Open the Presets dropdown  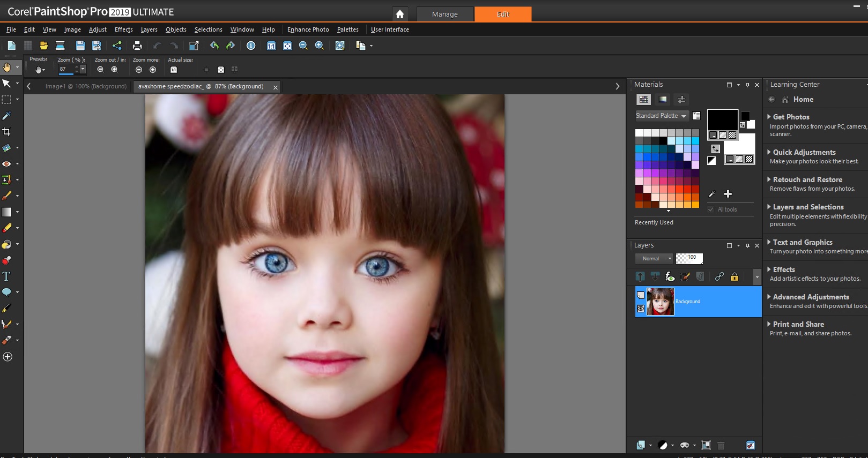[40, 70]
